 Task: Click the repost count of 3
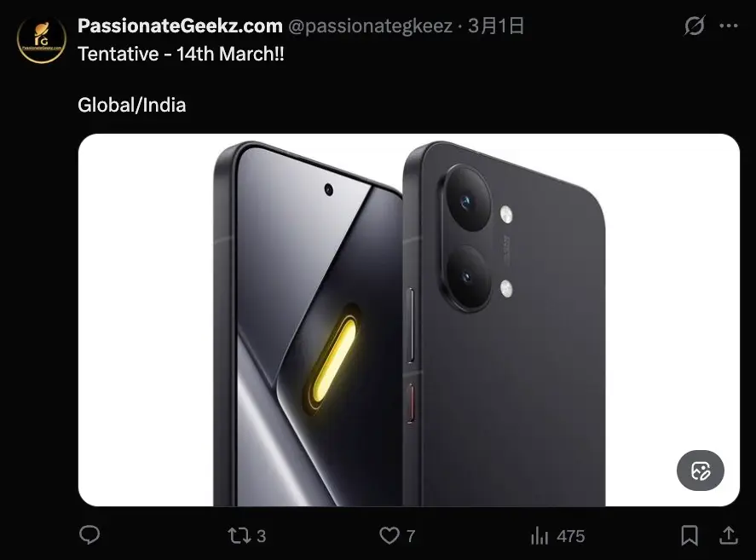(x=262, y=536)
